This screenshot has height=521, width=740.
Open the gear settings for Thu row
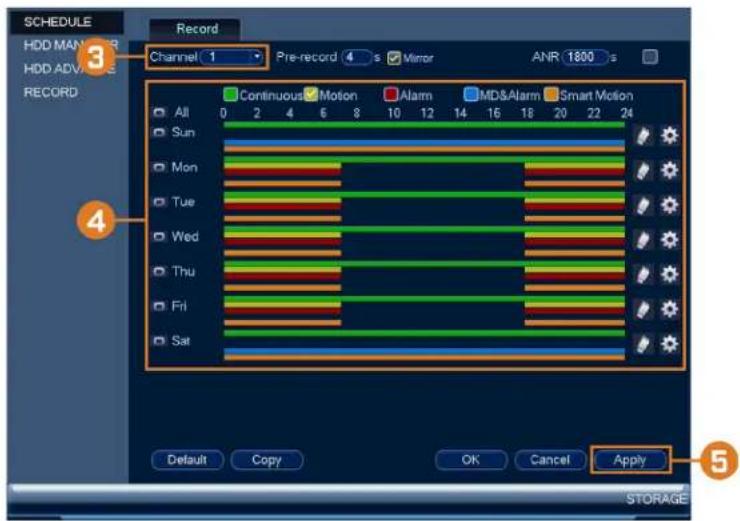pyautogui.click(x=669, y=274)
